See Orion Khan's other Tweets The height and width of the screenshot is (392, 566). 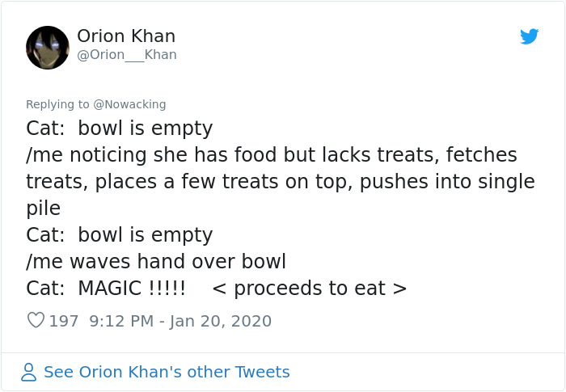(167, 372)
